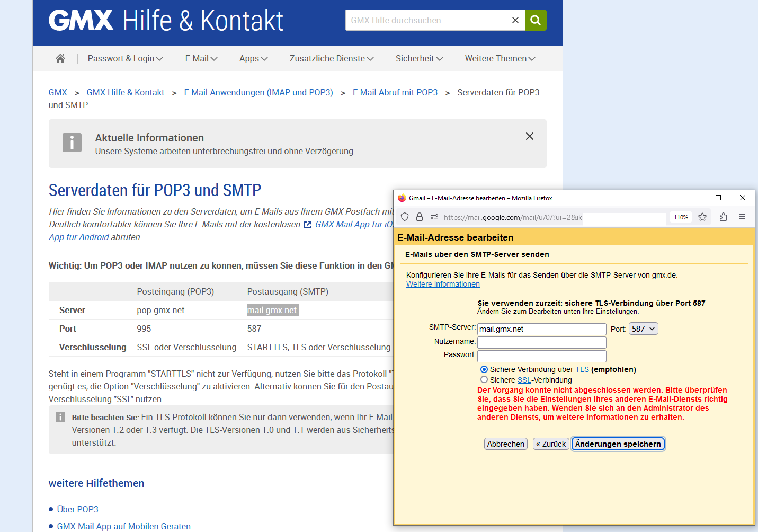Screen dimensions: 758x532
Task: Open GMX Mail App auf Mobilen Geräten link
Action: click(x=124, y=526)
